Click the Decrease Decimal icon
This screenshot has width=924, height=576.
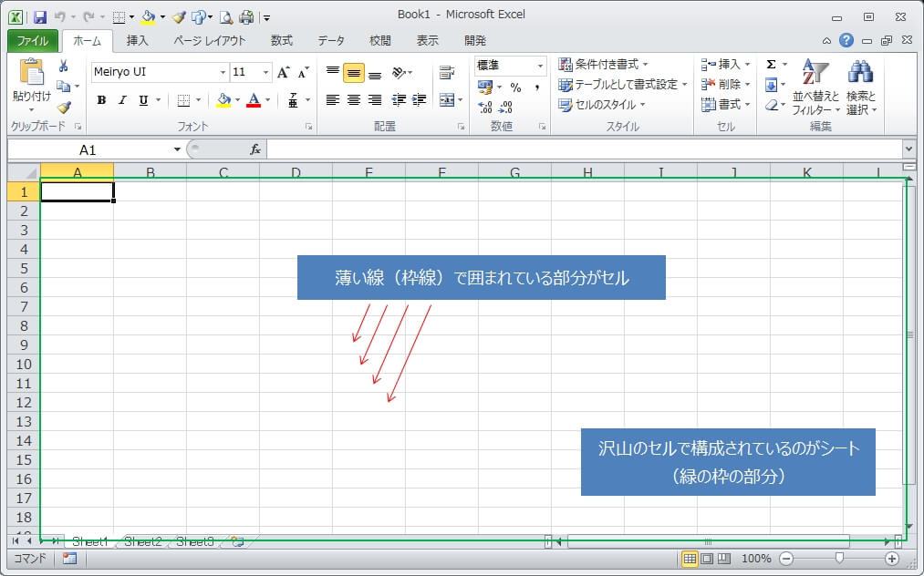(x=505, y=108)
